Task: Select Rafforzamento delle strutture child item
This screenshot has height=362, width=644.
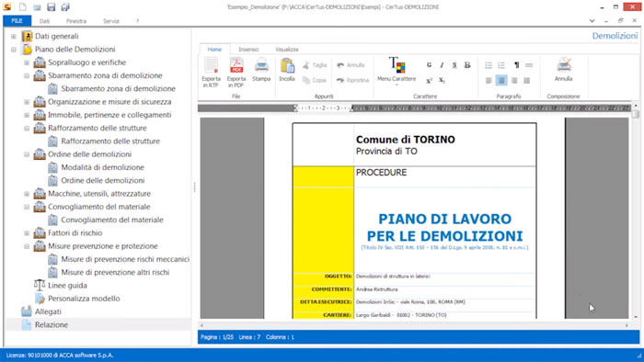Action: coord(110,141)
